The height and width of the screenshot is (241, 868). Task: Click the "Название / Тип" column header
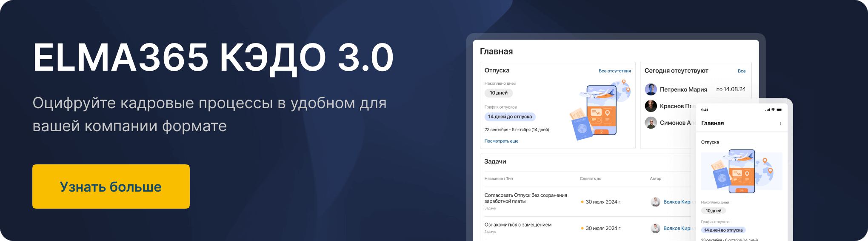click(x=498, y=179)
